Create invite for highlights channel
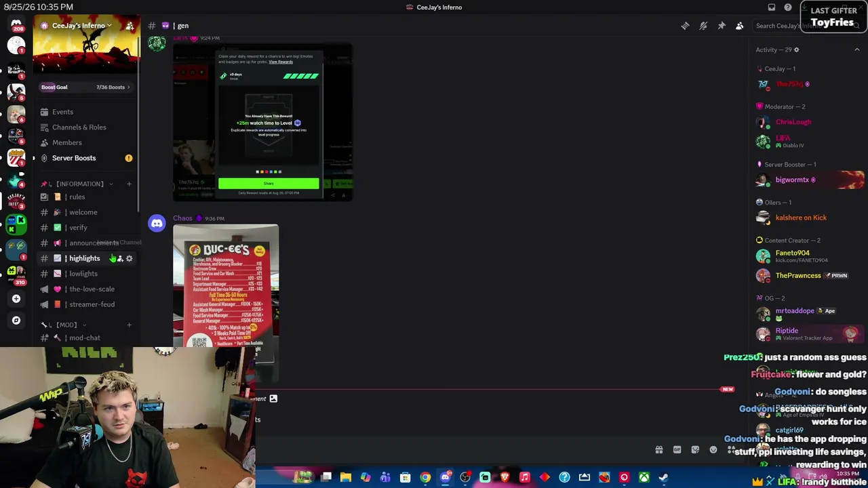The width and height of the screenshot is (868, 488). (120, 258)
